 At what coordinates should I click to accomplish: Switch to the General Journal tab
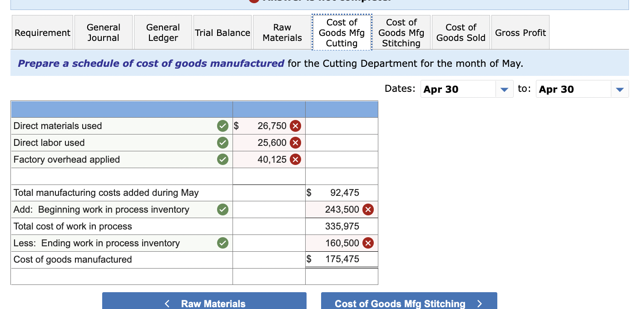pyautogui.click(x=103, y=32)
